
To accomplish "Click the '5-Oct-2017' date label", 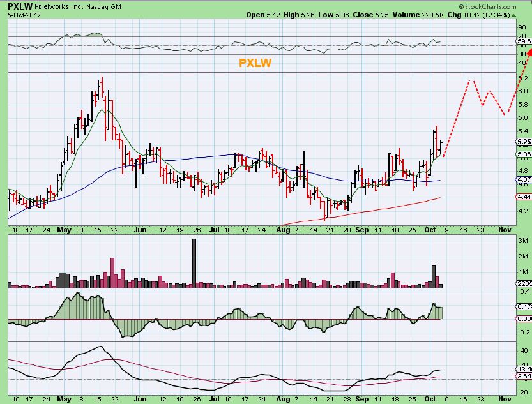I will 24,15.
